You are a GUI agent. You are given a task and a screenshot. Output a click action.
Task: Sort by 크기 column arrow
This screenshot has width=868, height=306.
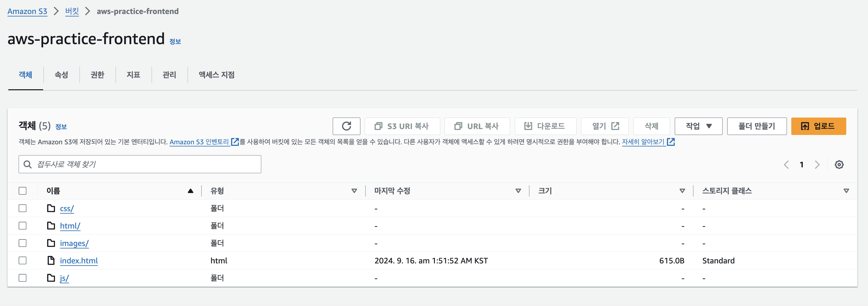(x=682, y=191)
